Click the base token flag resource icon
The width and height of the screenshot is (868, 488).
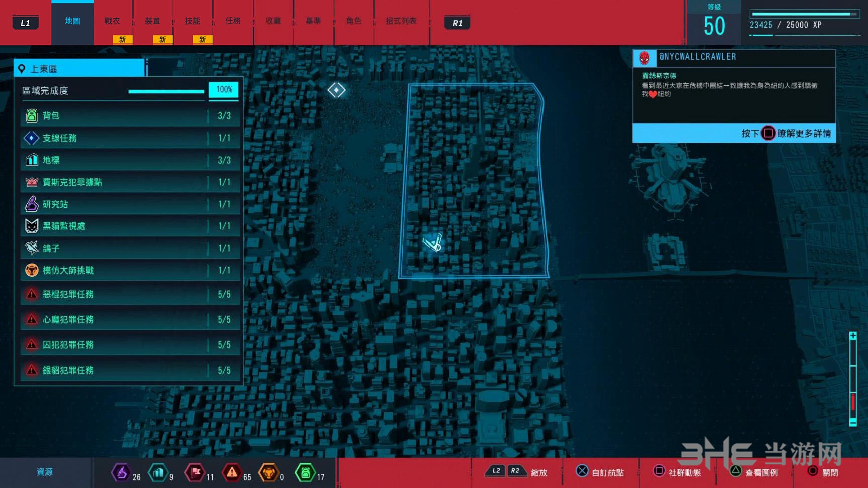click(195, 472)
